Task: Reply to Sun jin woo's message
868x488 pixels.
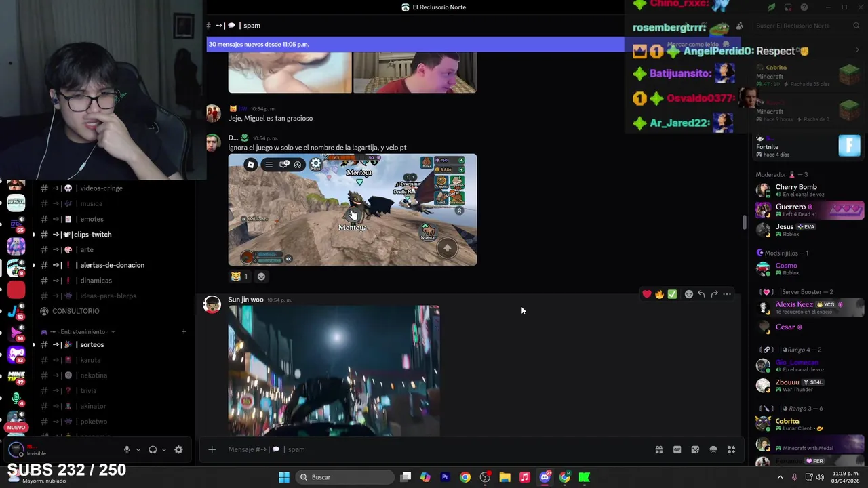Action: 701,294
